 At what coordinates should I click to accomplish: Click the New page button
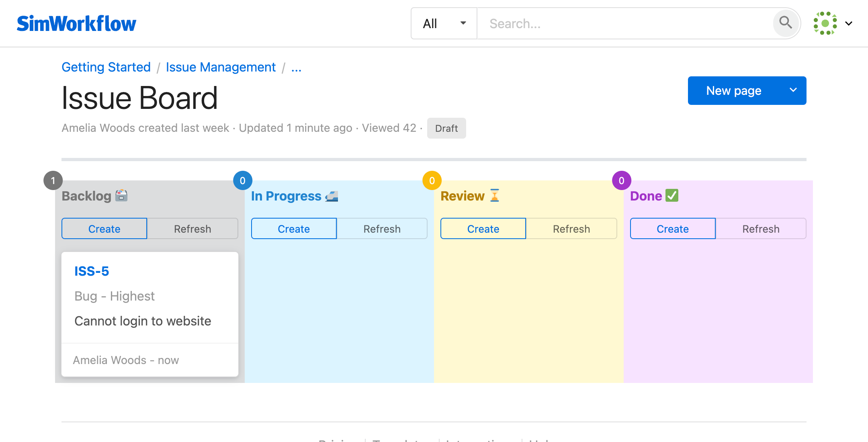pyautogui.click(x=734, y=90)
